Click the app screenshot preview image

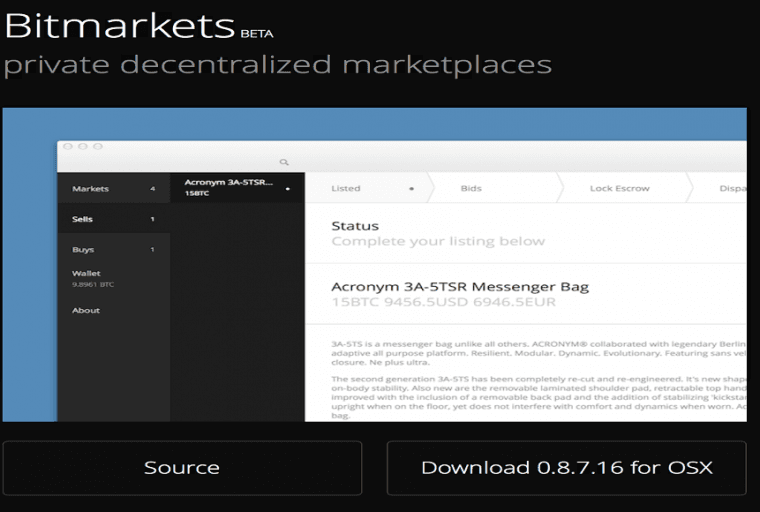coord(375,265)
